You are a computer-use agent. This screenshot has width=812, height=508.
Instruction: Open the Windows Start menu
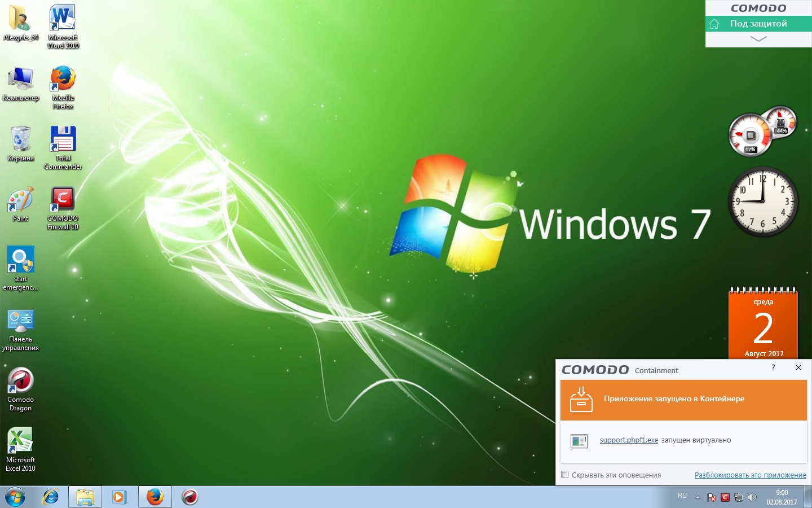pos(15,497)
